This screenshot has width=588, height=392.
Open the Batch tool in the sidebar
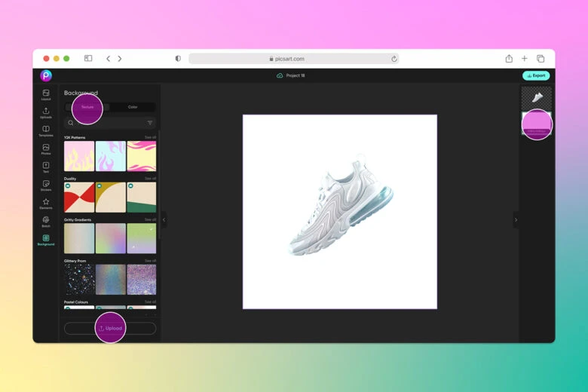click(46, 222)
